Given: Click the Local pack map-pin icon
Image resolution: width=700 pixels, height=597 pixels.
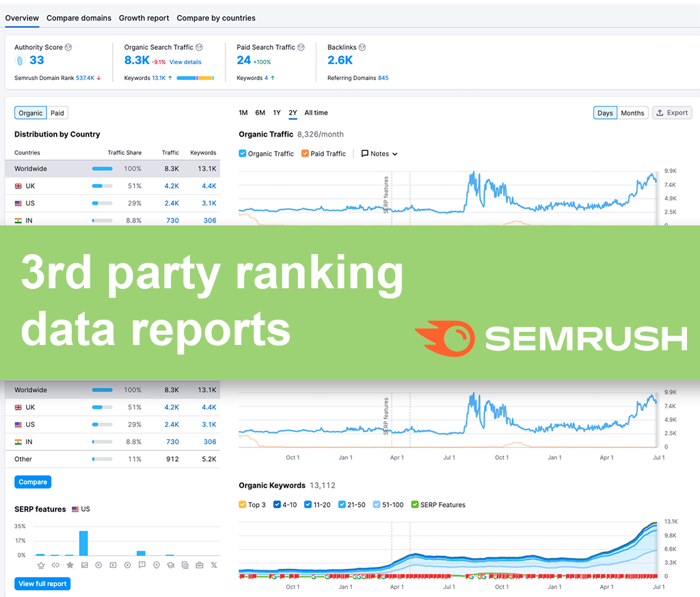Looking at the screenshot, I should 157,566.
